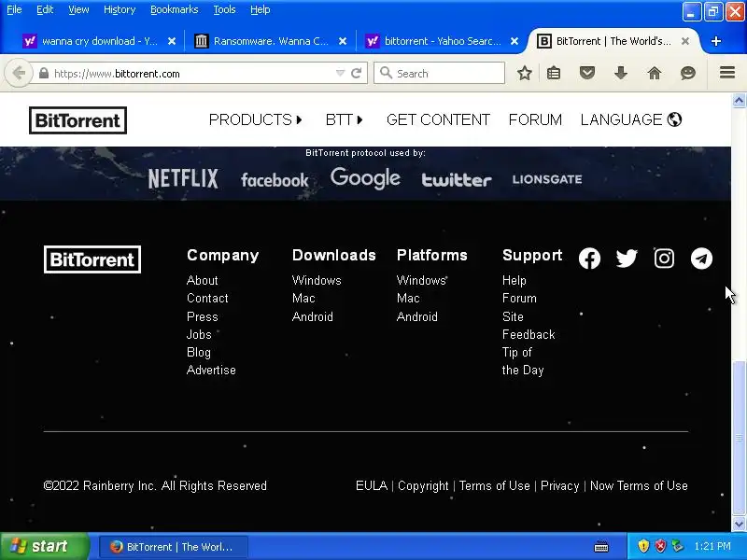This screenshot has width=747, height=560.
Task: Close the BitTorrent World's tab
Action: [685, 41]
